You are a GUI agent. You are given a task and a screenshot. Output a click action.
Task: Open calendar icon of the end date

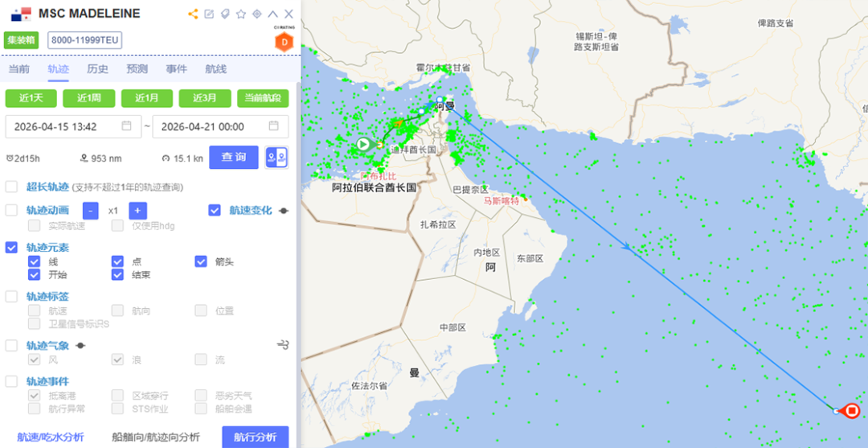(x=274, y=125)
